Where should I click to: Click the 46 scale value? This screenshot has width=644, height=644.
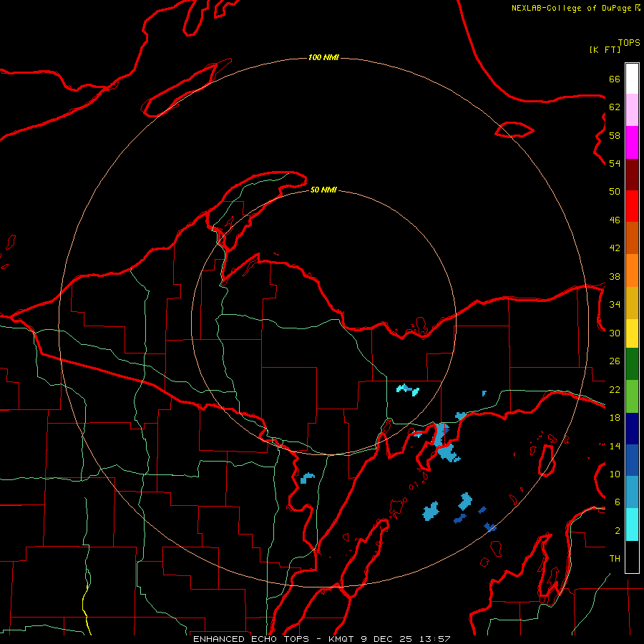[x=615, y=220]
